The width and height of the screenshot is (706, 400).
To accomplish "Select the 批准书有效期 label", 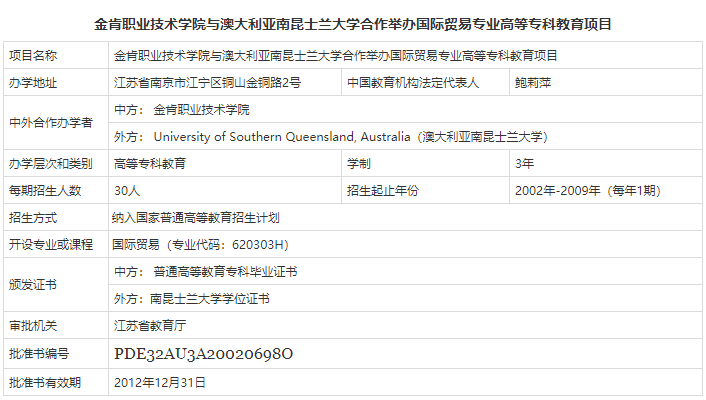I will point(45,382).
